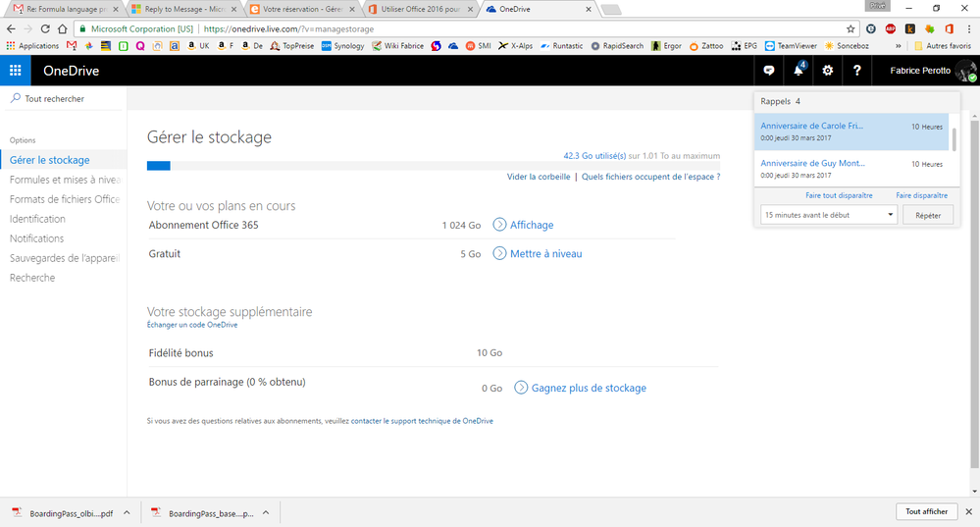Close the downloads bar
This screenshot has width=980, height=527.
coord(969,511)
